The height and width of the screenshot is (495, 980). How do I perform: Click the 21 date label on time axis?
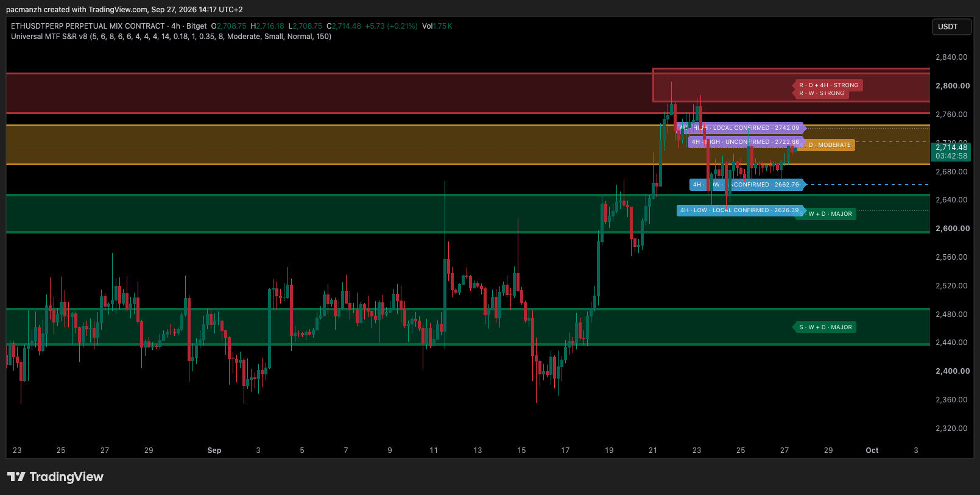pos(653,450)
